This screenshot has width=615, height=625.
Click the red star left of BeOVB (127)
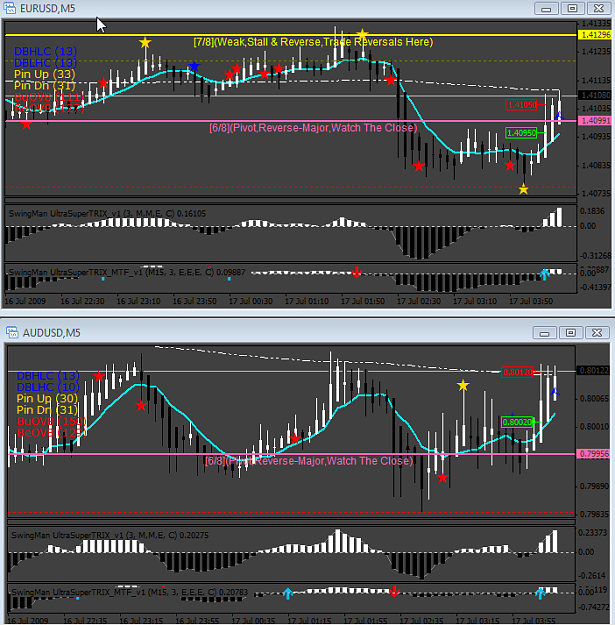(x=26, y=124)
